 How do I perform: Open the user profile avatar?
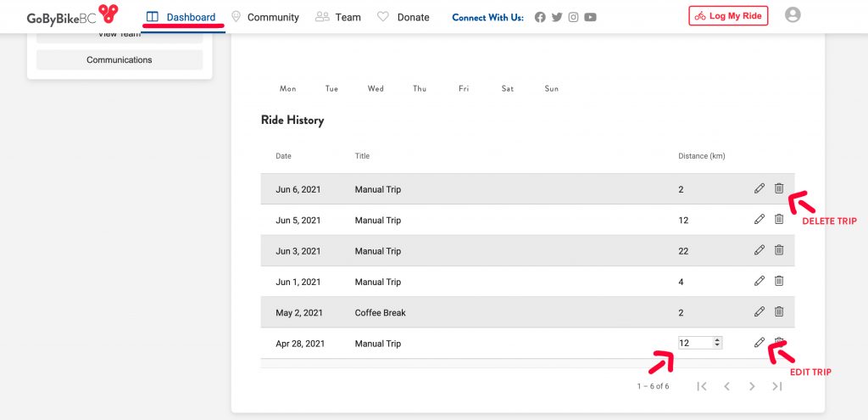coord(793,15)
